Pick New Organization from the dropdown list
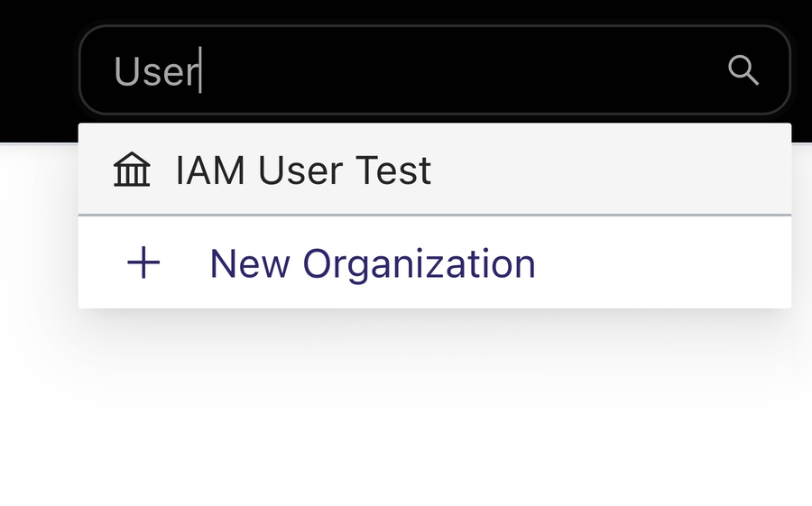The image size is (812, 506). point(372,263)
